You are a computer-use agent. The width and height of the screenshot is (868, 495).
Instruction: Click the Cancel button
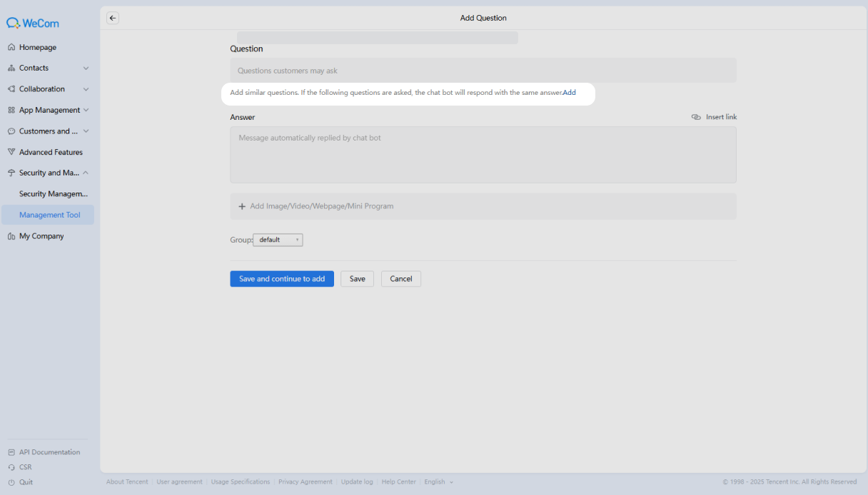401,279
